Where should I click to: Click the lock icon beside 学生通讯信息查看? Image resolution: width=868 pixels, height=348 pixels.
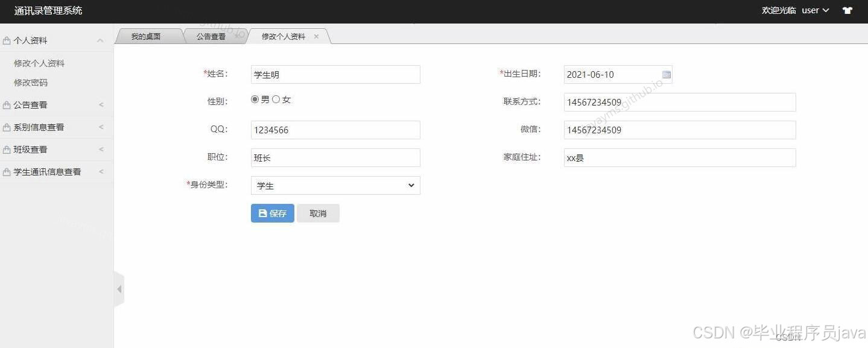(x=7, y=172)
